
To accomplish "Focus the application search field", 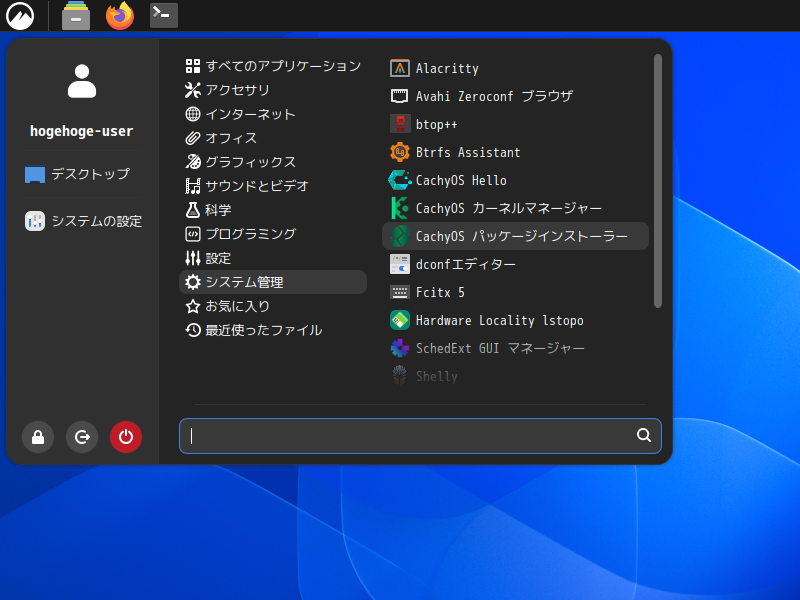I will [420, 436].
